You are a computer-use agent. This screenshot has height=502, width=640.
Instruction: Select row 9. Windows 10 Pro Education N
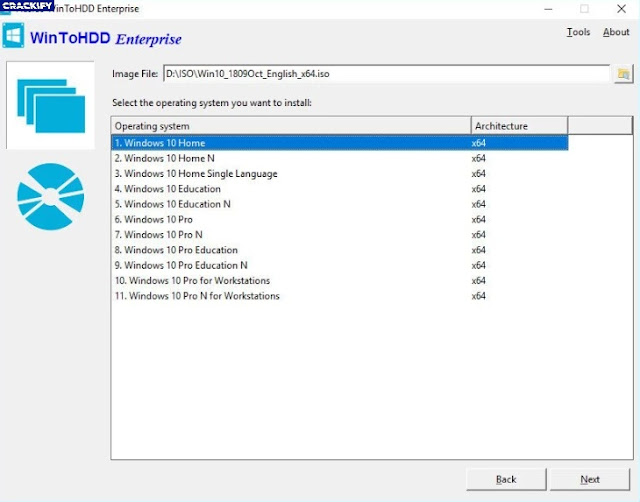click(x=340, y=265)
